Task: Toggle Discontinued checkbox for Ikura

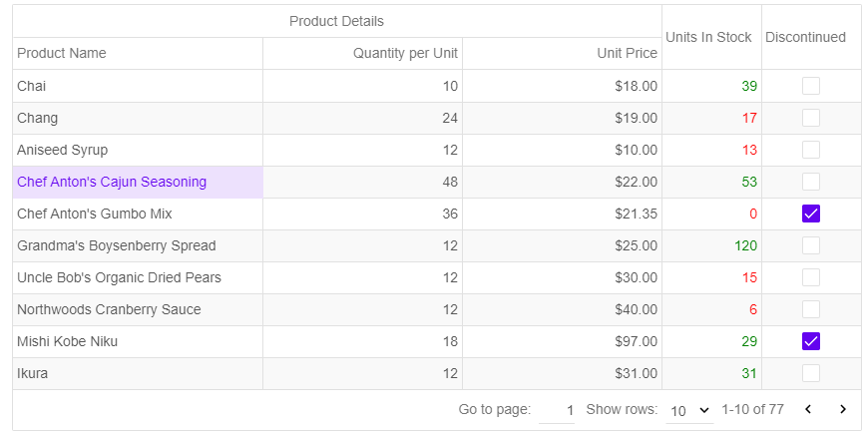Action: 811,373
